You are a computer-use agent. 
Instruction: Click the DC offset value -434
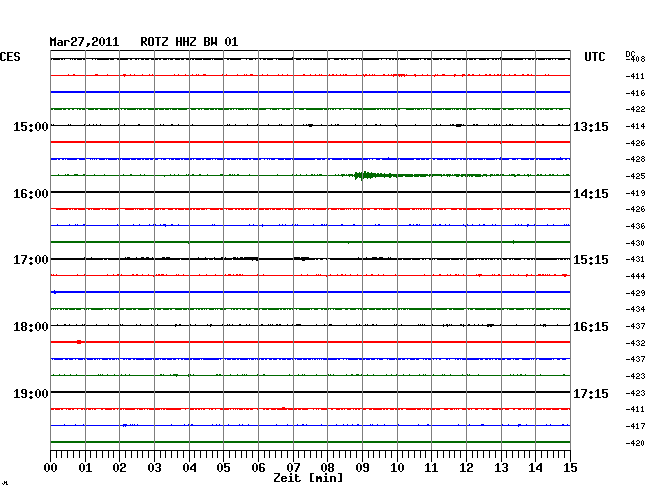click(635, 309)
